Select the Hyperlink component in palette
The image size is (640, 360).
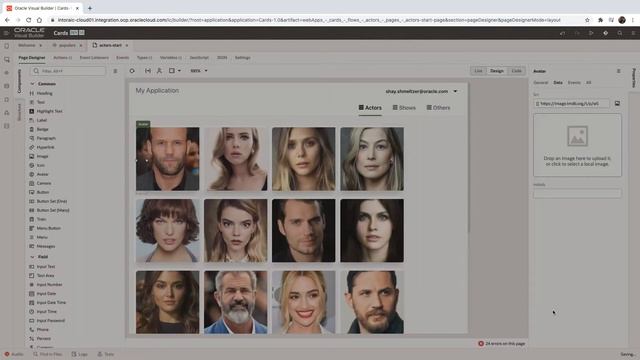click(42, 147)
